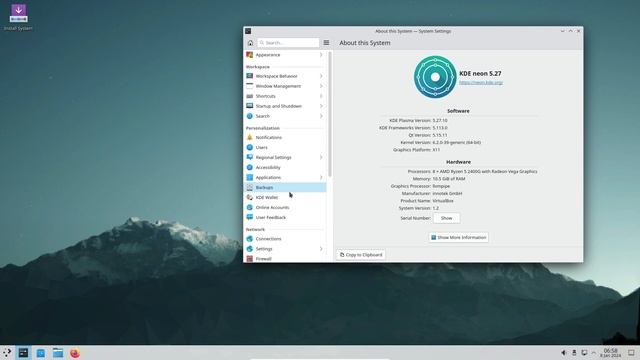The height and width of the screenshot is (360, 640).
Task: Click the KDE Plasma Version value
Action: click(440, 120)
